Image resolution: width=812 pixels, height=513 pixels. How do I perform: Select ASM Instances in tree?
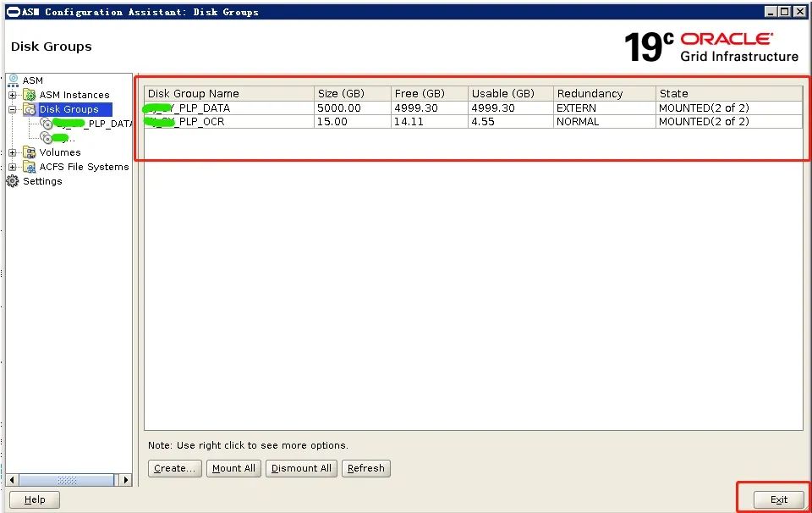(x=74, y=95)
